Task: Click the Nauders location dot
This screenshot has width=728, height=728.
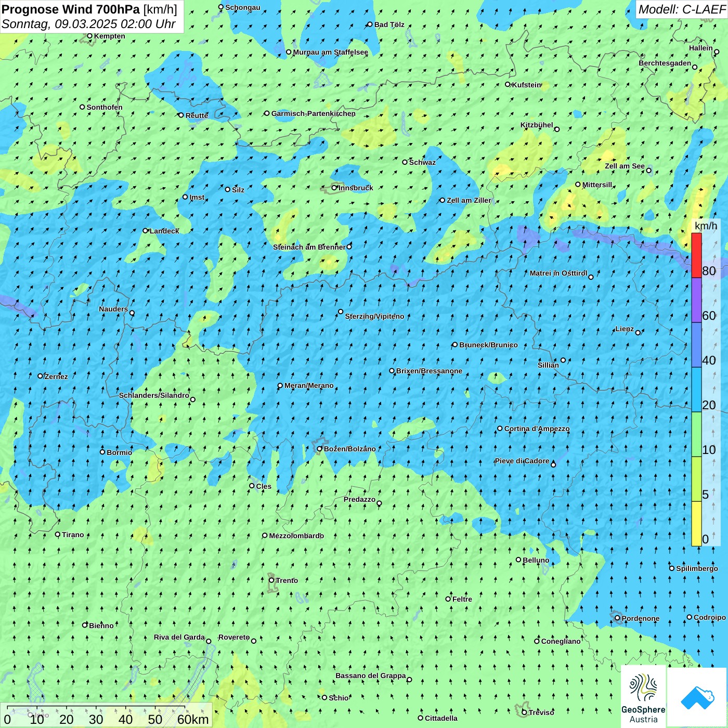Action: coord(132,313)
